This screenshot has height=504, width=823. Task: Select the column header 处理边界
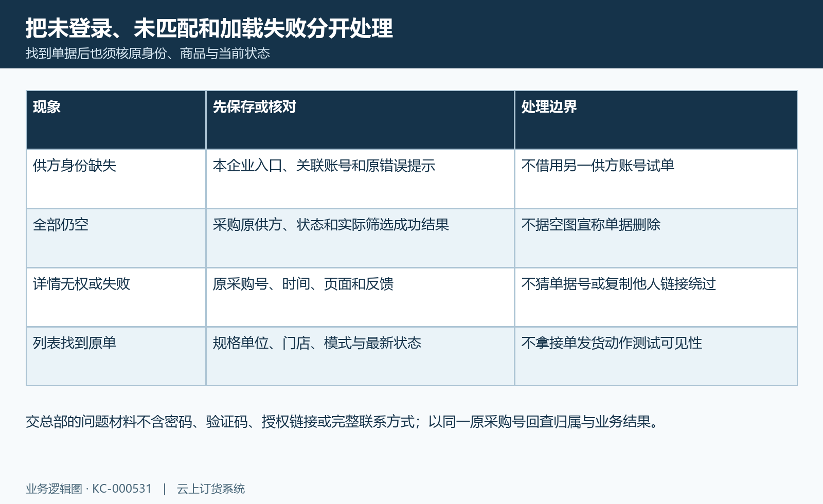(x=656, y=120)
